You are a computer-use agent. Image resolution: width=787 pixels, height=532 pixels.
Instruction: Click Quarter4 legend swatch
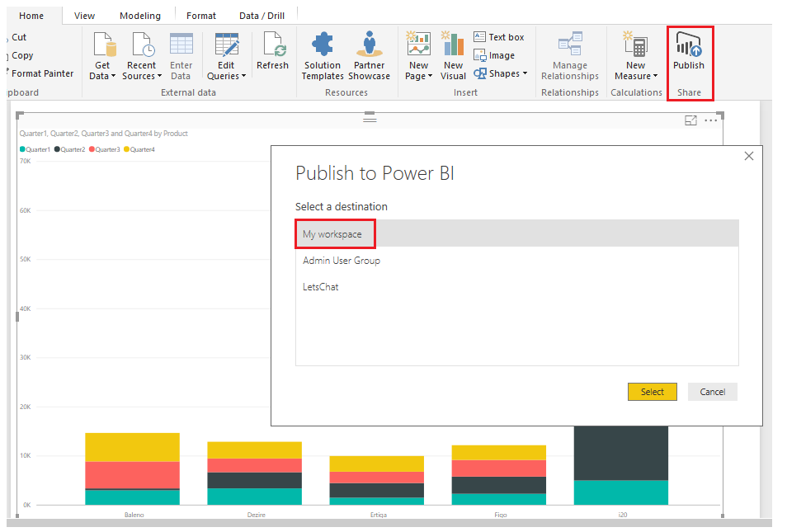[126, 149]
